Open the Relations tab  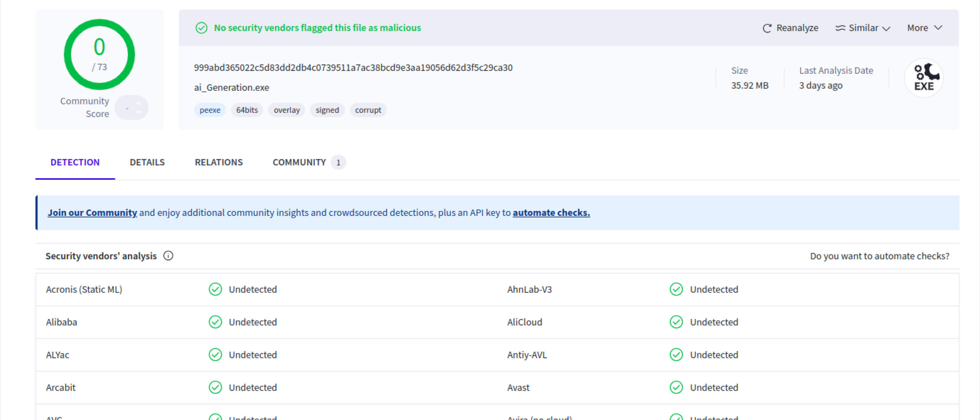point(219,162)
